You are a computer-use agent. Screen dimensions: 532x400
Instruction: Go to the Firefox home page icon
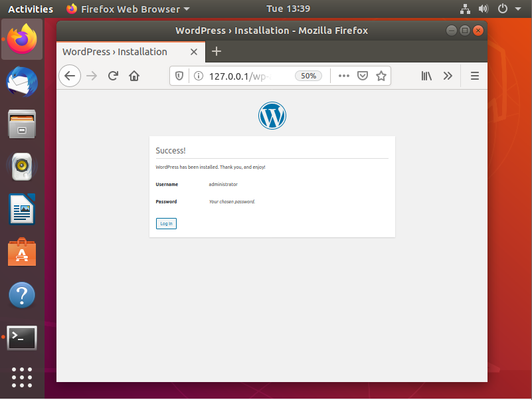tap(134, 76)
